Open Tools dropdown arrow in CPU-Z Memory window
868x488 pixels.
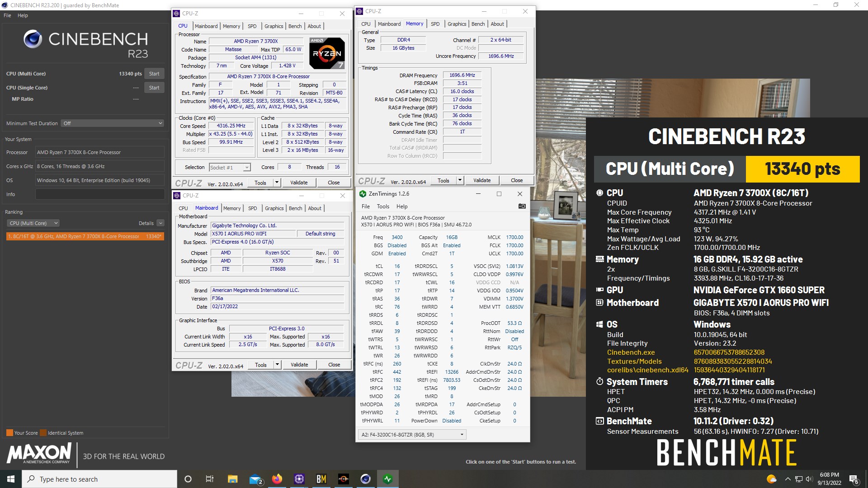tap(460, 180)
